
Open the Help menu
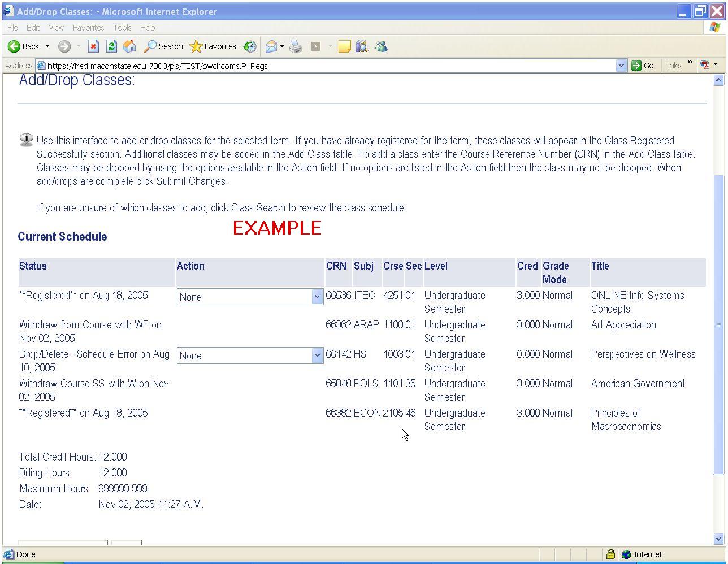click(x=148, y=27)
